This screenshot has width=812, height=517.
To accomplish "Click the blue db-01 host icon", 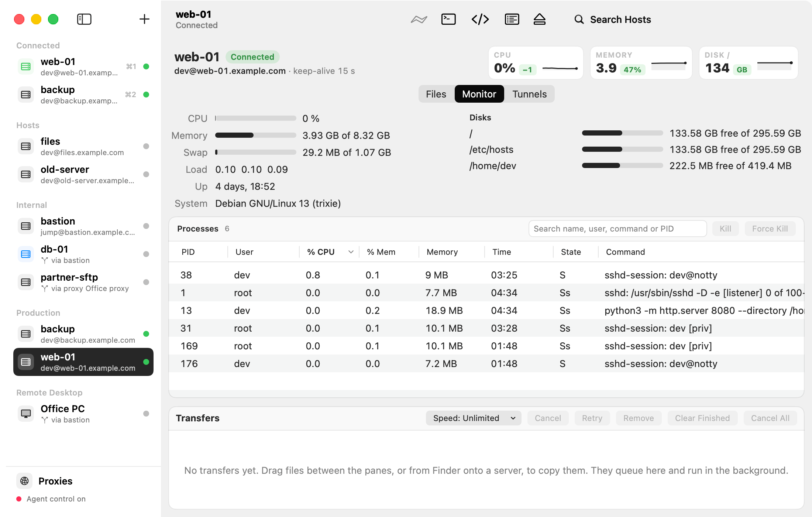I will [26, 254].
